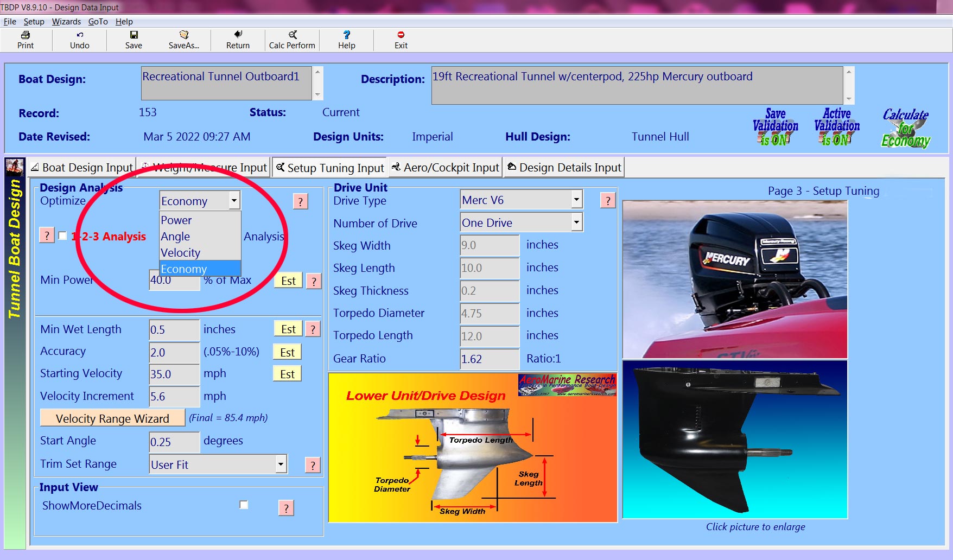Click the Print toolbar icon
Image resolution: width=953 pixels, height=560 pixels.
pos(26,40)
